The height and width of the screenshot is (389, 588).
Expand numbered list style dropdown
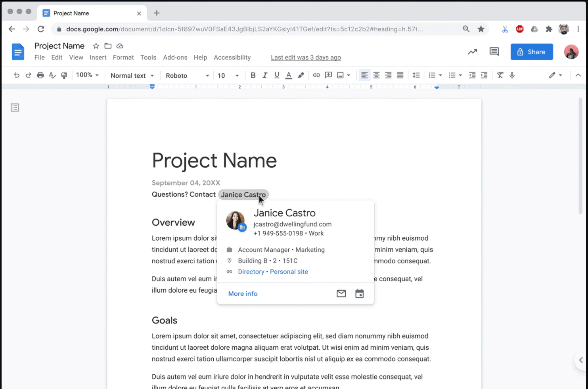click(440, 75)
